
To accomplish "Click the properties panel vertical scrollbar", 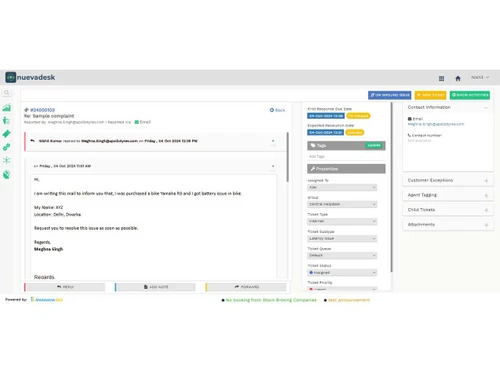I will click(x=391, y=187).
